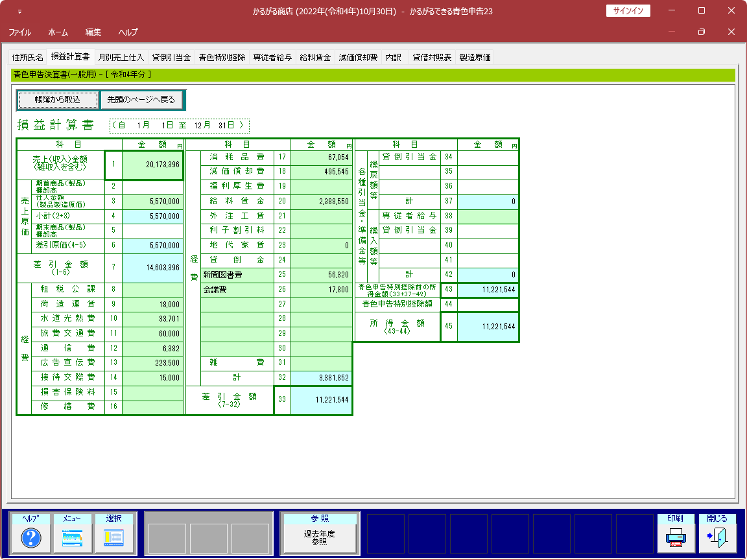This screenshot has height=560, width=747.
Task: Switch to the 月別売上仕入 tab
Action: point(121,57)
